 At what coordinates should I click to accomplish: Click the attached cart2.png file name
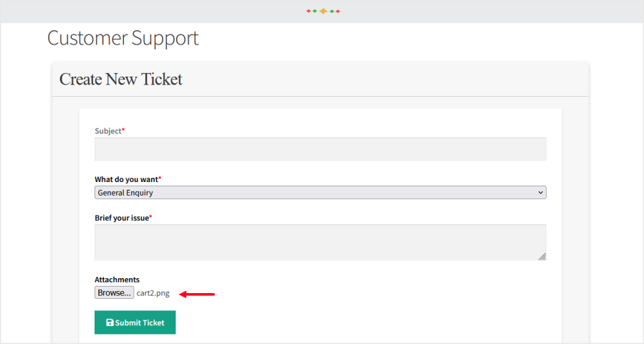(x=153, y=293)
